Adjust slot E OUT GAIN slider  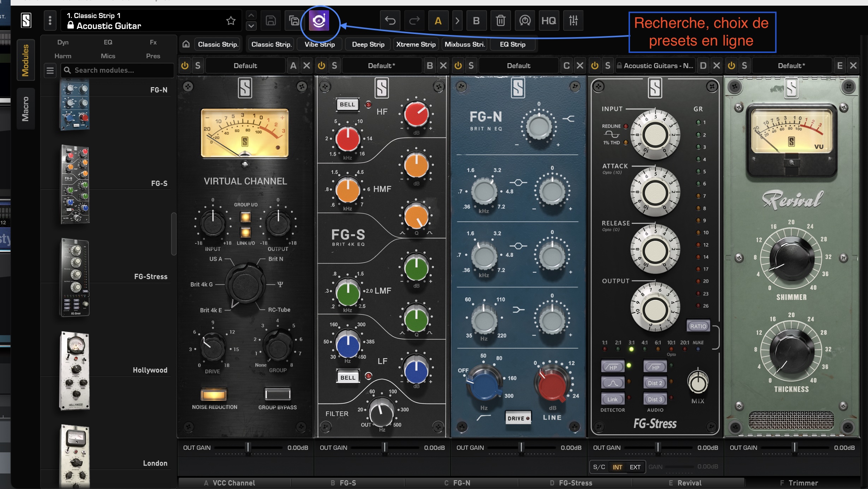coord(795,448)
